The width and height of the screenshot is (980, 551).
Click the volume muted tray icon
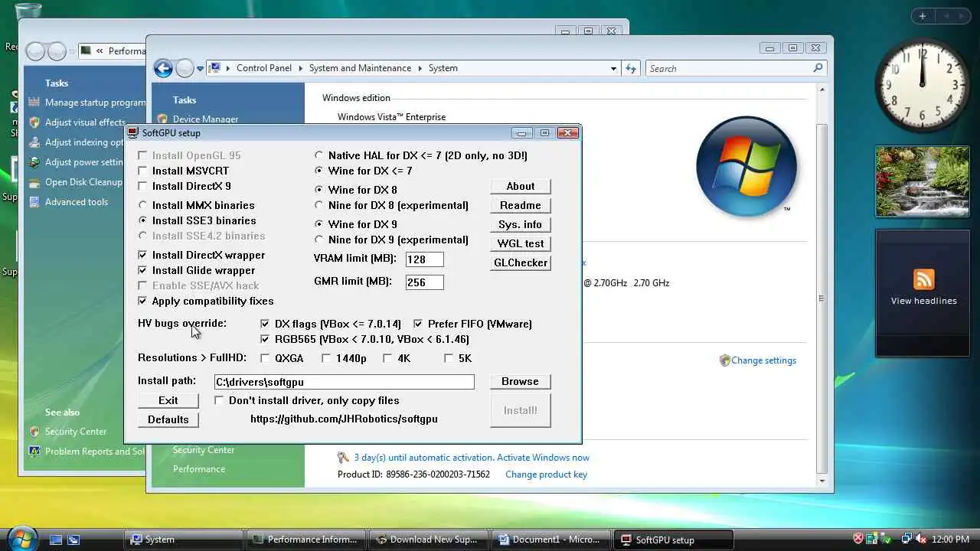click(922, 540)
